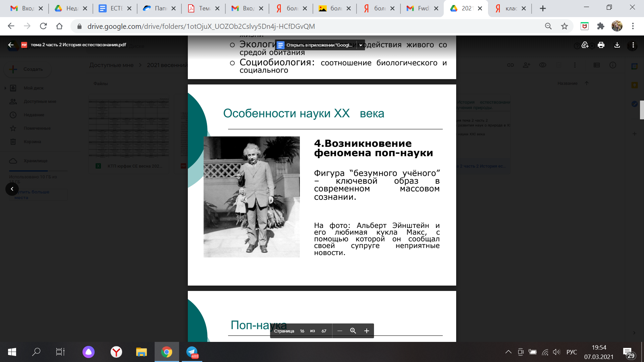Download the PDF file
This screenshot has height=362, width=644.
pyautogui.click(x=617, y=45)
